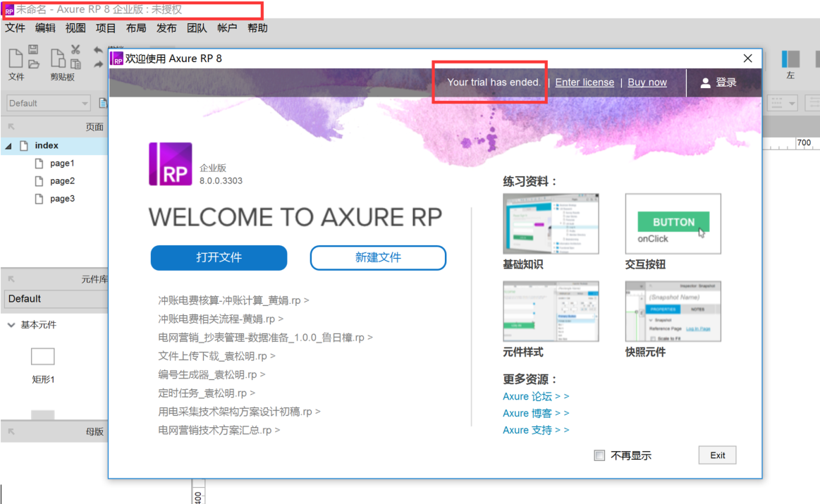Open the 交互按钮 tutorial thumbnail
Viewport: 820px width, 504px height.
tap(673, 223)
